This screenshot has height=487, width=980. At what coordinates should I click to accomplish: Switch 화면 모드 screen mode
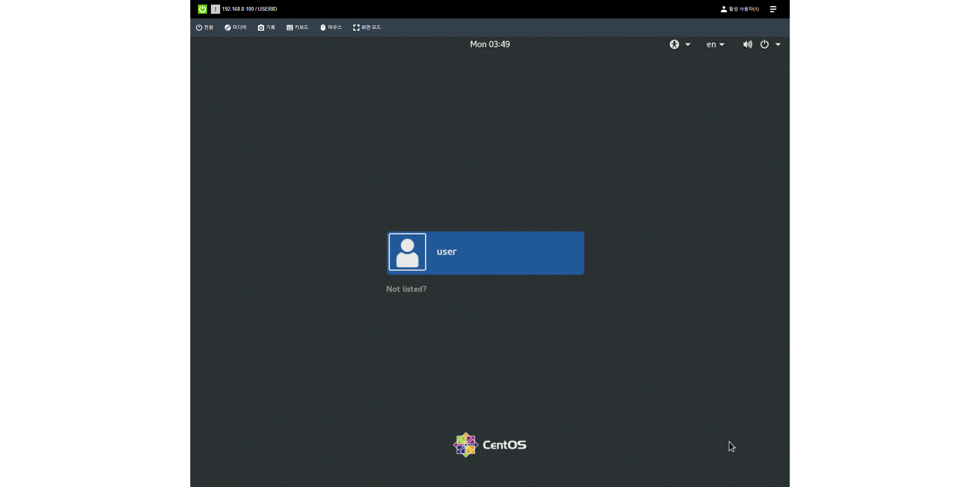coord(367,27)
